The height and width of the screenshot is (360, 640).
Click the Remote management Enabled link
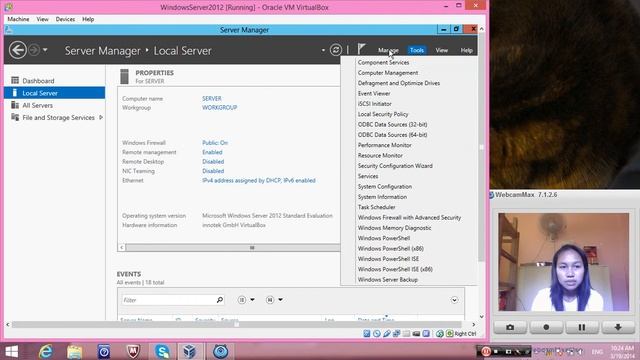point(212,152)
